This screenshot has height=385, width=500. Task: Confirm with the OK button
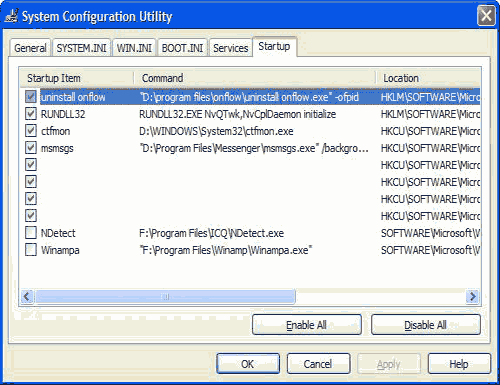point(248,364)
